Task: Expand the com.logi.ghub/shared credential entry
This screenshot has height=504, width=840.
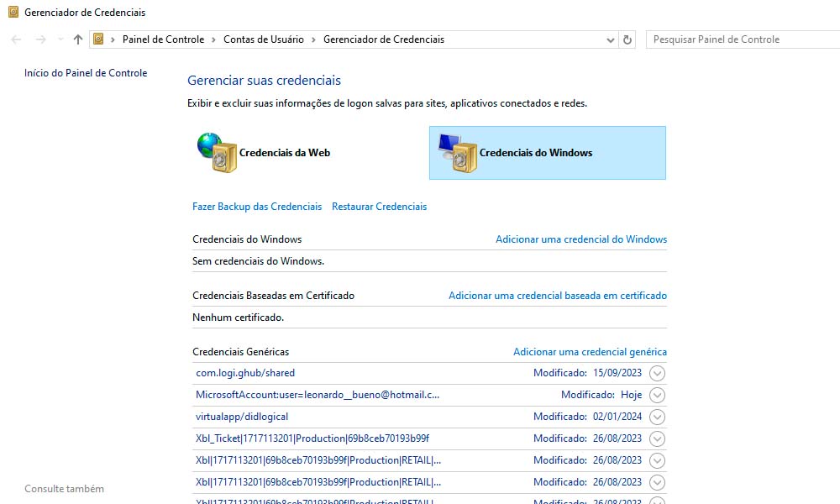Action: click(x=658, y=373)
